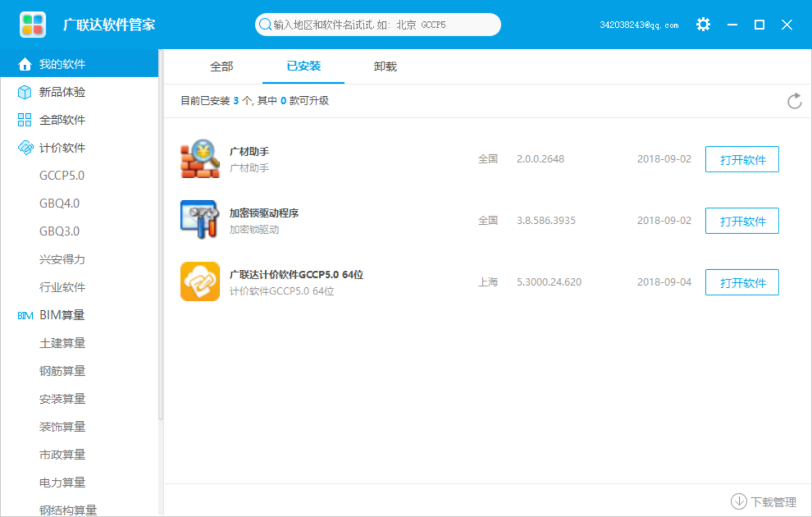Click the cube icon beside 新品体验

(25, 92)
